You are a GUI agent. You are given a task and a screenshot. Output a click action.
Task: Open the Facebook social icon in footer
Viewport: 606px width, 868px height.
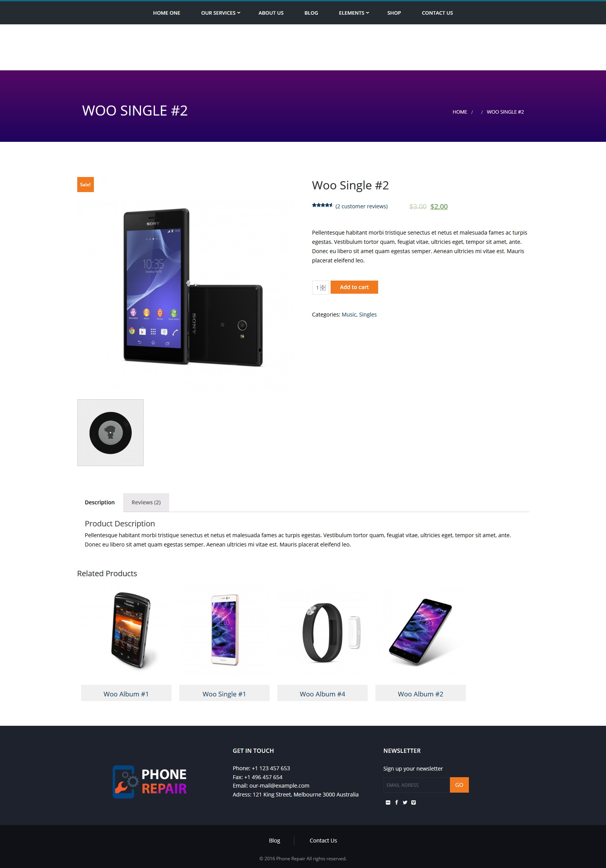point(397,802)
